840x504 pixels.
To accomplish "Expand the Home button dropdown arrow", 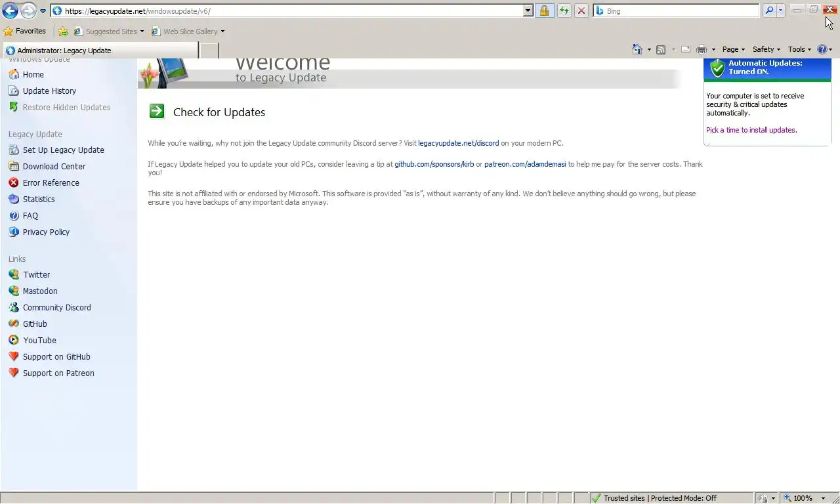I will [x=649, y=50].
